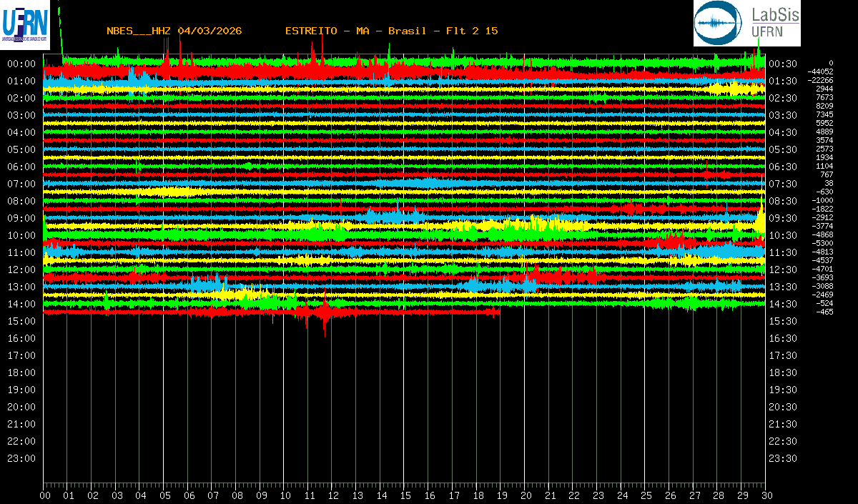858x504 pixels.
Task: Click the 00:00 hour label on left axis
Action: [x=21, y=64]
